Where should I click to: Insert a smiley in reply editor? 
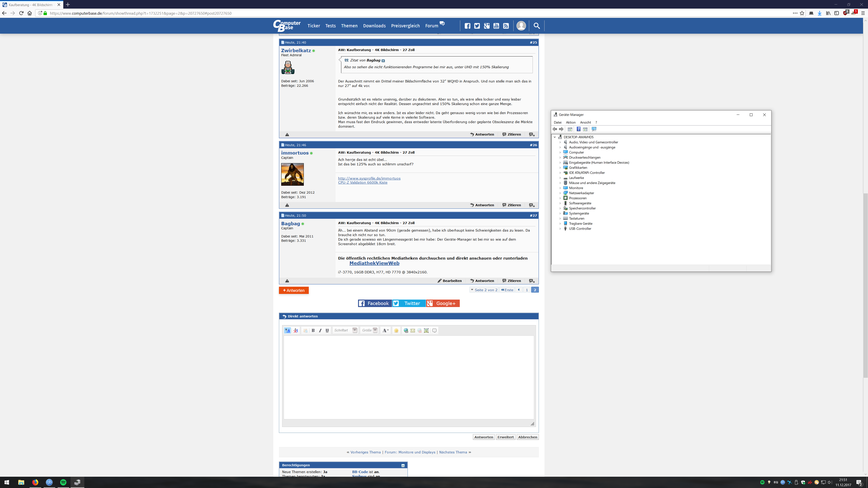396,330
